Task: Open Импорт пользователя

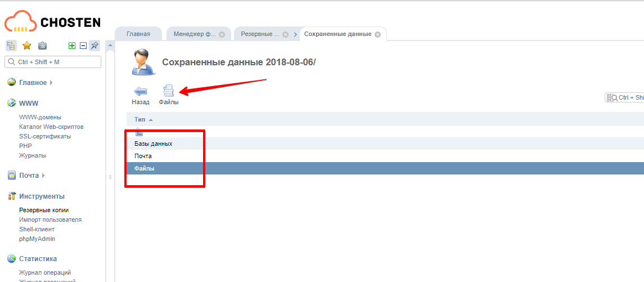Action: 50,220
